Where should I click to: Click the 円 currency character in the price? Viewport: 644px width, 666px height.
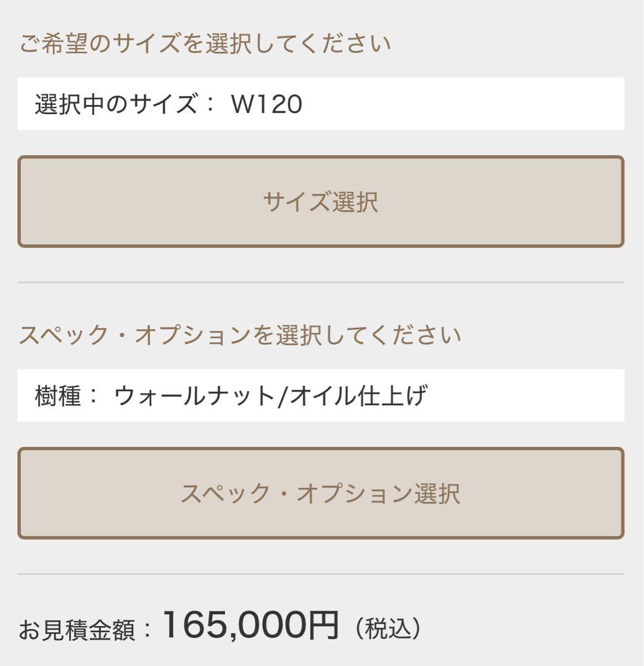coord(323,625)
